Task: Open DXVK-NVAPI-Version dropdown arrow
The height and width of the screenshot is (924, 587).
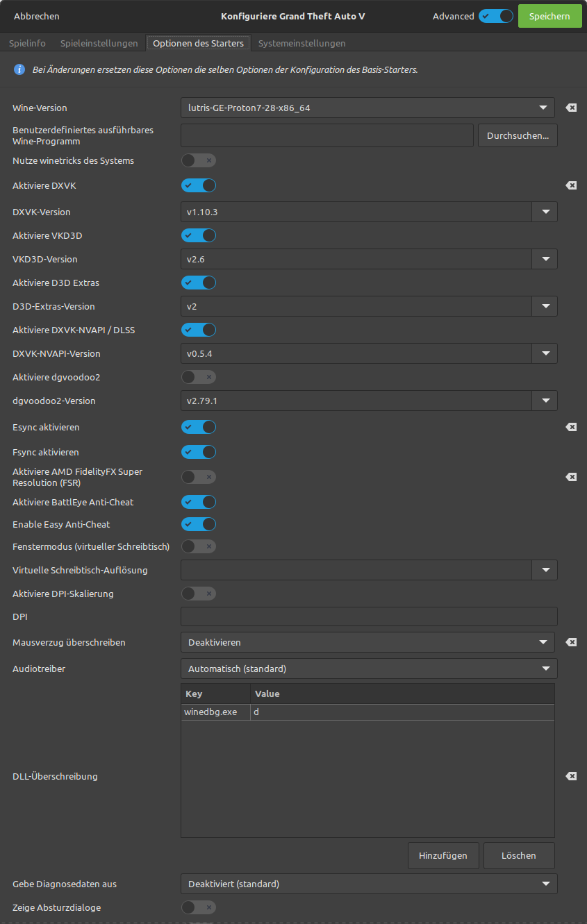Action: pyautogui.click(x=545, y=353)
